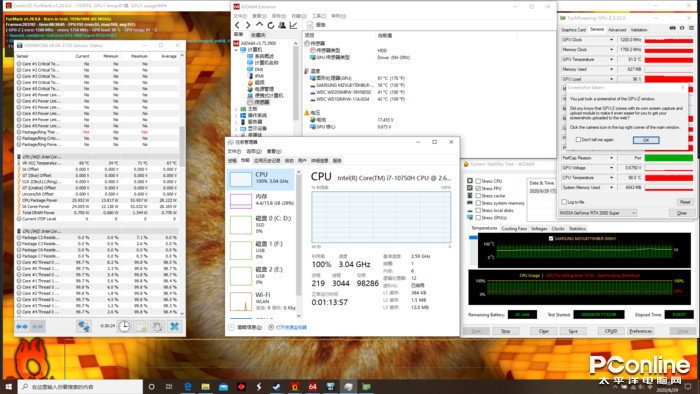
Task: Open CPUID button in stability test
Action: [610, 331]
